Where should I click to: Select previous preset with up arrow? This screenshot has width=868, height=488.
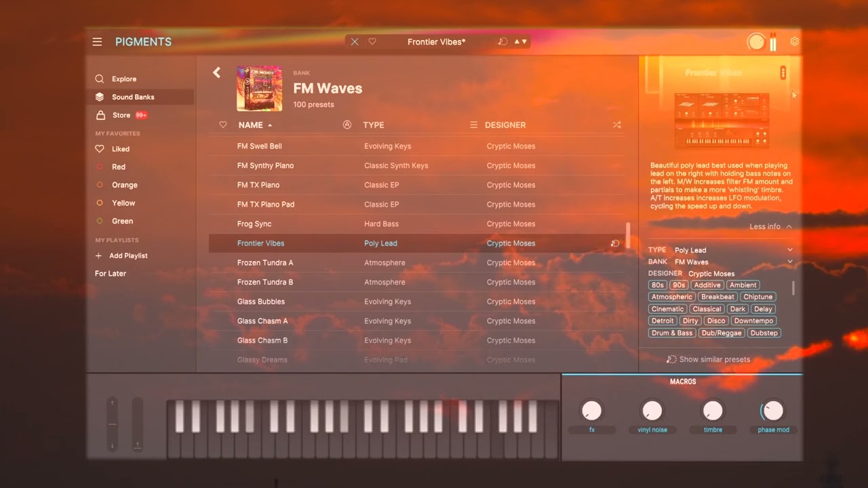(517, 42)
